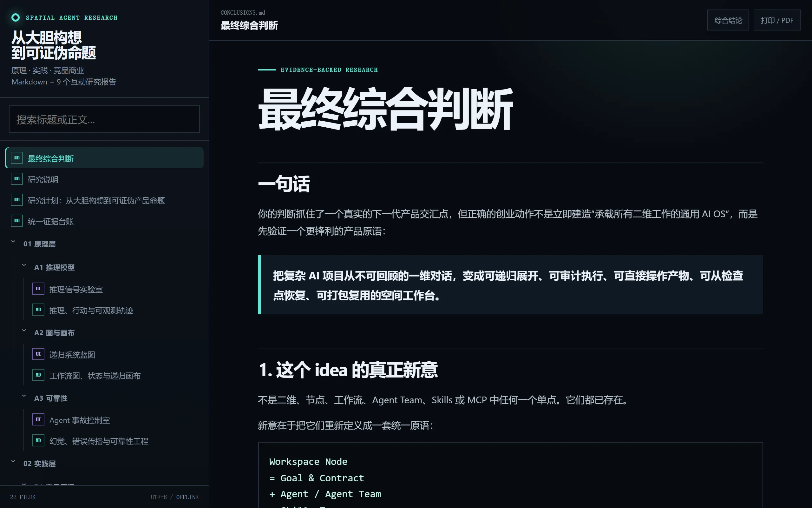Click the UI icon beside 递归系统蓝图
Viewport: 812px width, 508px height.
tap(38, 354)
